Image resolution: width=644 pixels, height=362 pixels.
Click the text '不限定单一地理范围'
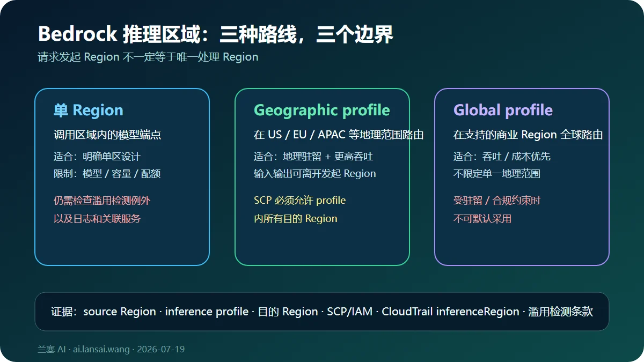(496, 174)
